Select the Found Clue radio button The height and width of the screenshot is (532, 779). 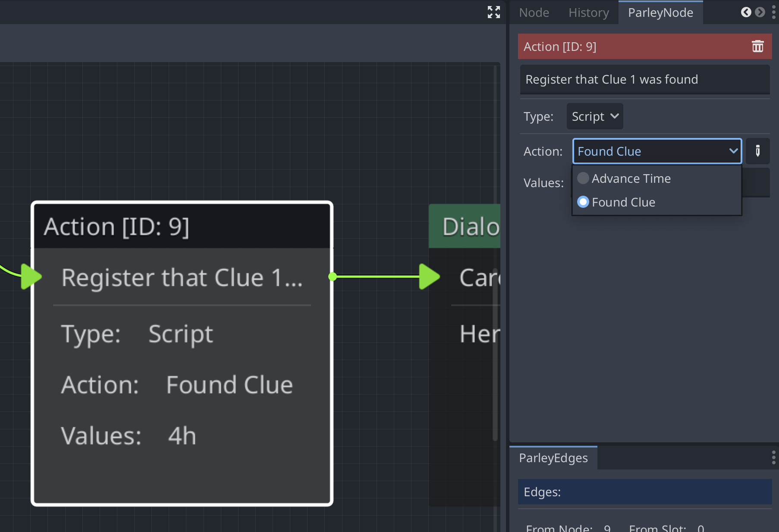(x=583, y=202)
